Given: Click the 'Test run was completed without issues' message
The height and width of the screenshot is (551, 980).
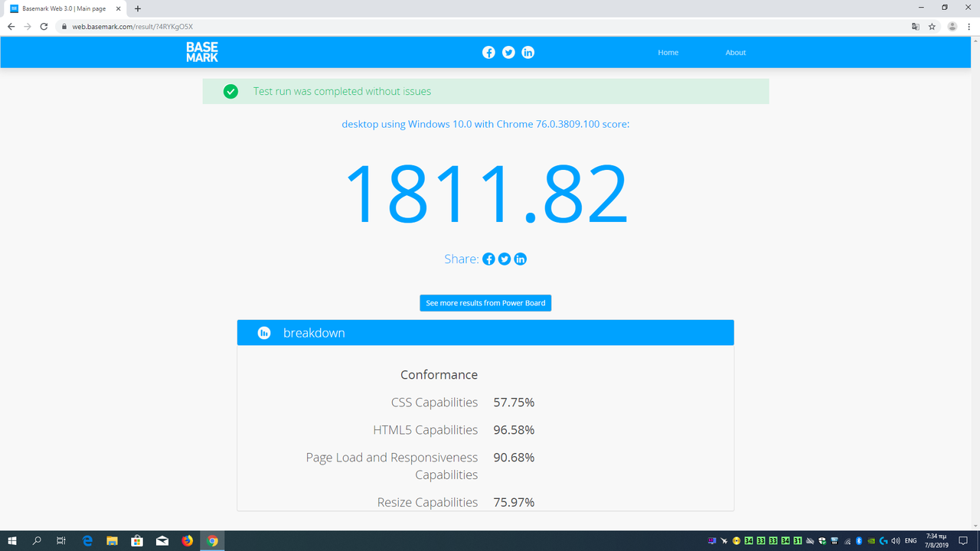Looking at the screenshot, I should [x=342, y=91].
